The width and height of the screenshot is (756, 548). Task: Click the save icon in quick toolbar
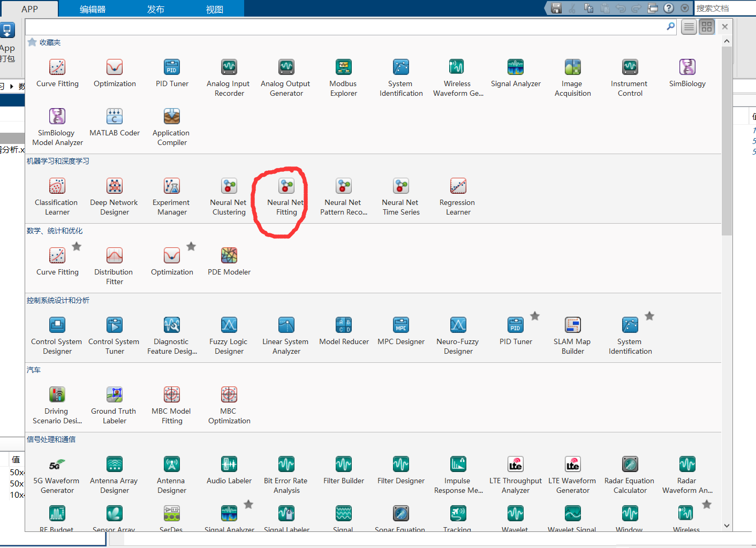coord(556,8)
